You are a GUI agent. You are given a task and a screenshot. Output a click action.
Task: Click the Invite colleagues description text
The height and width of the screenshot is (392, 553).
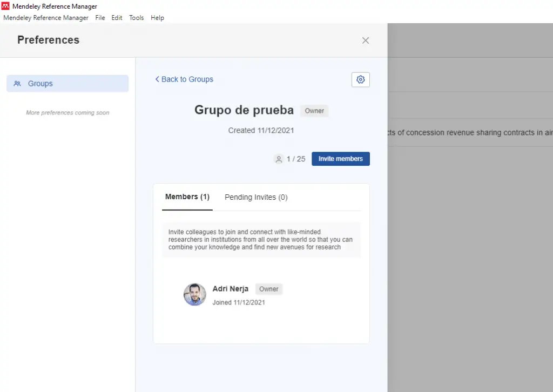click(261, 240)
